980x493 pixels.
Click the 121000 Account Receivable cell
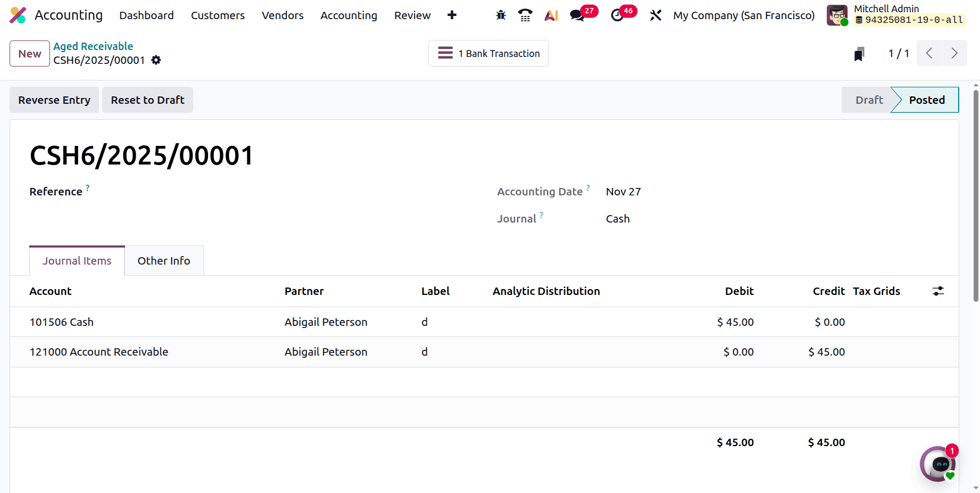pos(98,352)
